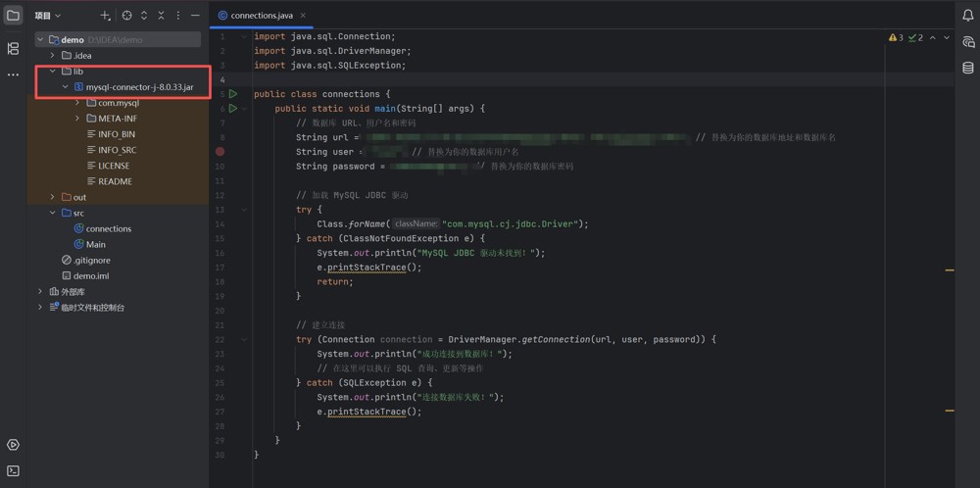
Task: Close the connections.java tab
Action: (303, 16)
